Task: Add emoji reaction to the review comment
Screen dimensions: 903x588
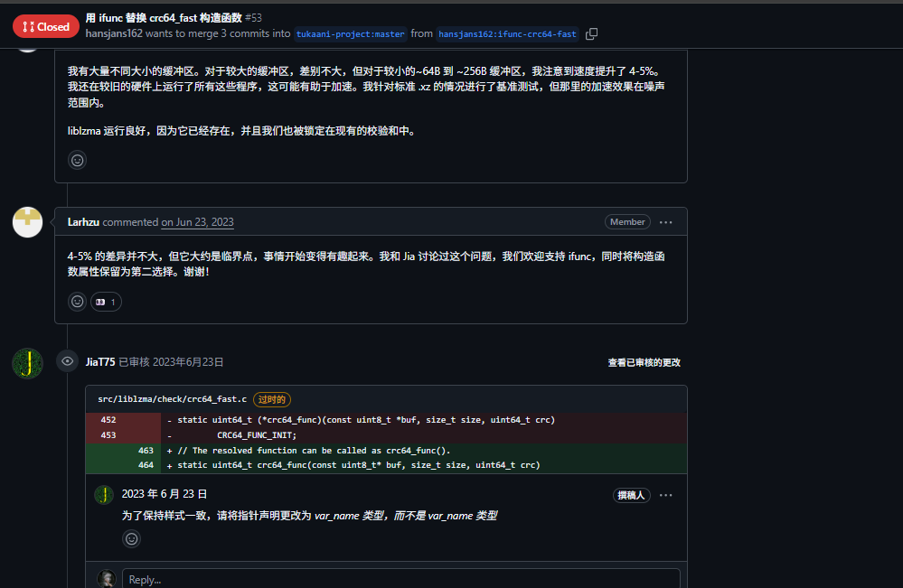Action: pos(132,539)
